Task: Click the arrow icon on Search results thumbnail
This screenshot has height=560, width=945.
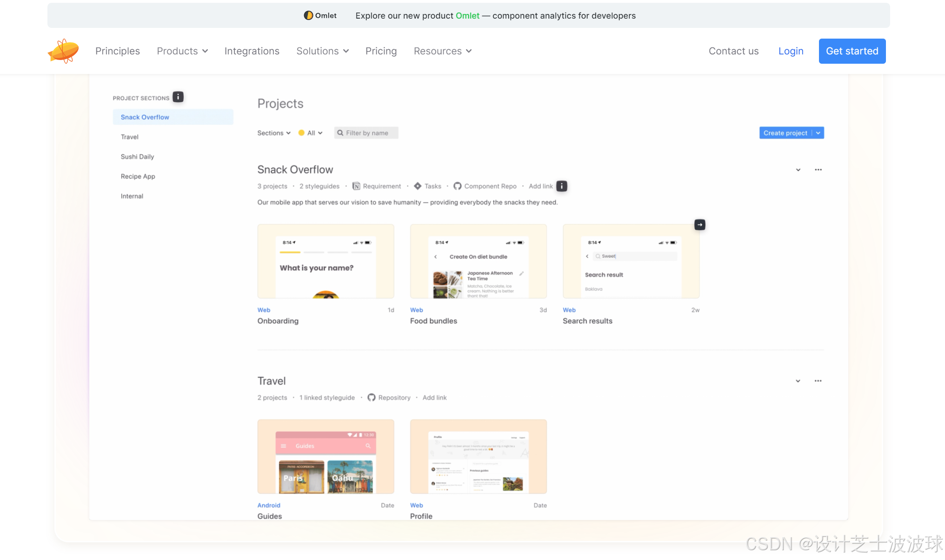Action: point(699,225)
